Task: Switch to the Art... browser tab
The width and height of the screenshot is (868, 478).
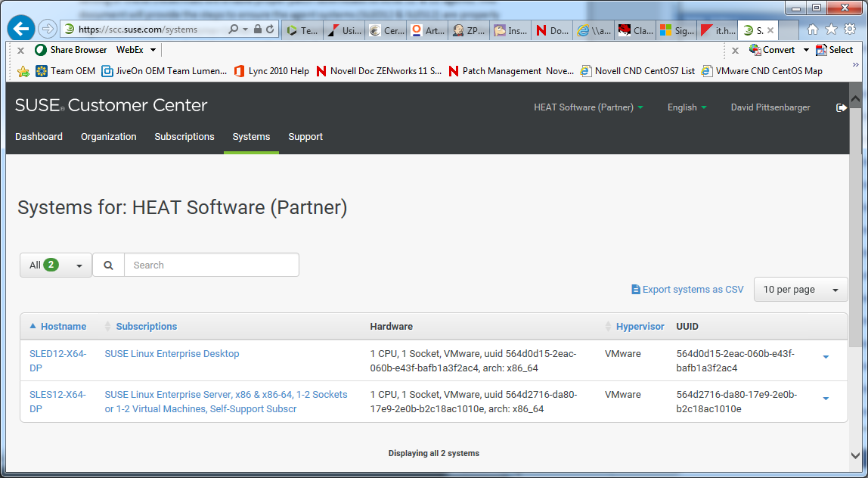Action: pyautogui.click(x=427, y=30)
